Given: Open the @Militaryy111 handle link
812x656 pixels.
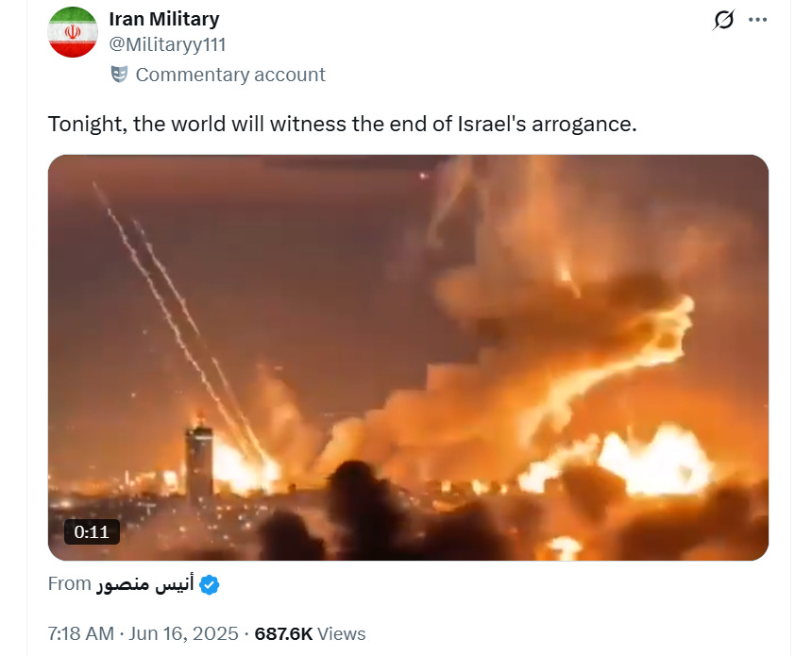Looking at the screenshot, I should (167, 44).
